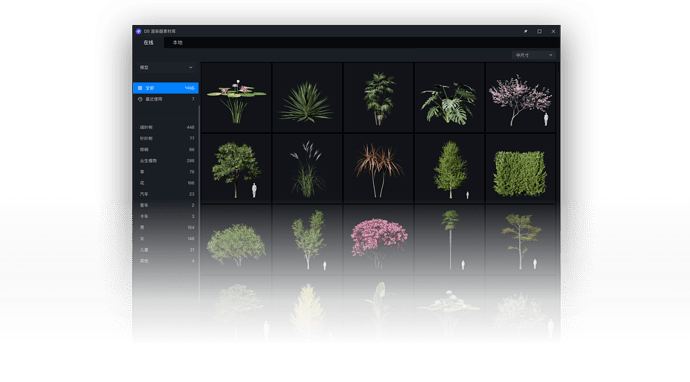The width and height of the screenshot is (690, 382).
Task: Choose the reed grass with plumes thumbnail
Action: 307,169
